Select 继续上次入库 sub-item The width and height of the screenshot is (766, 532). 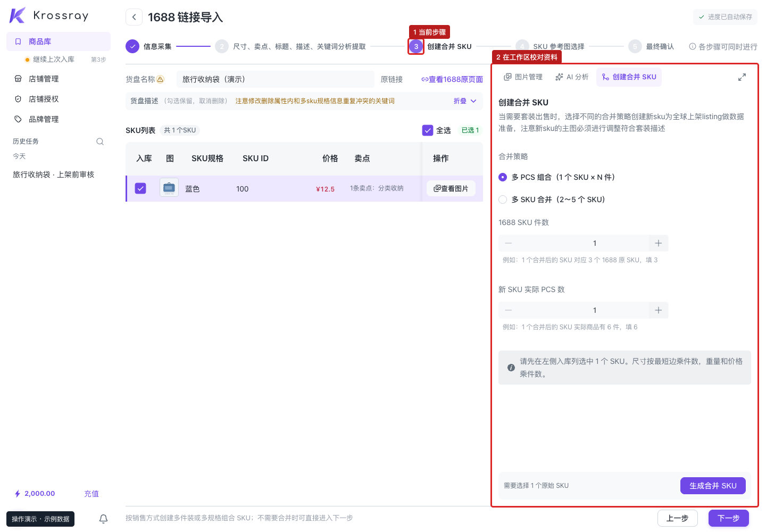coord(54,59)
